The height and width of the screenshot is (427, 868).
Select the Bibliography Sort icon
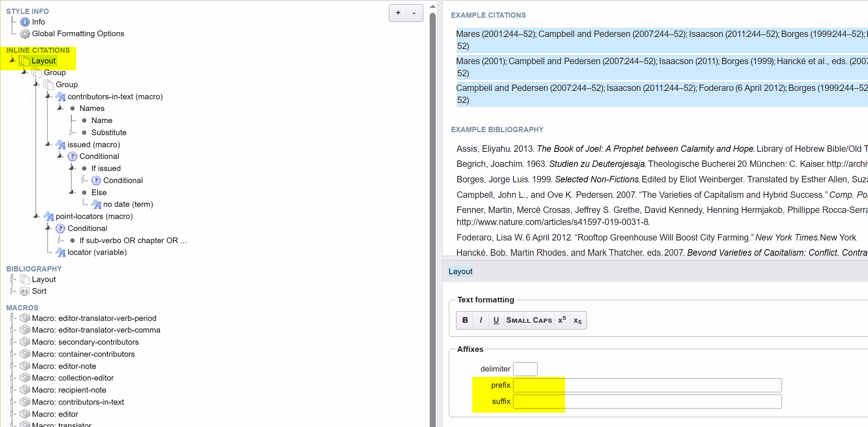tap(25, 291)
